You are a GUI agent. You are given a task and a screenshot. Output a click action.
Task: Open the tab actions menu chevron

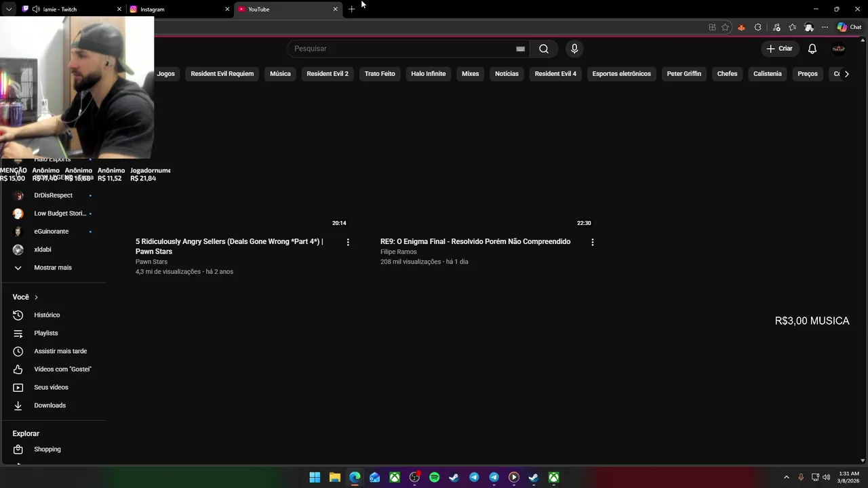point(9,9)
